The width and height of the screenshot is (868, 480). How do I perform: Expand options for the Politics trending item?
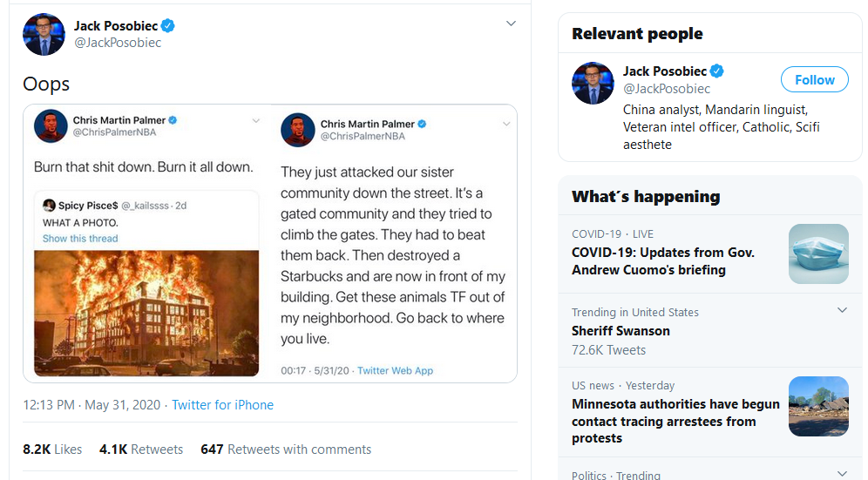click(842, 473)
